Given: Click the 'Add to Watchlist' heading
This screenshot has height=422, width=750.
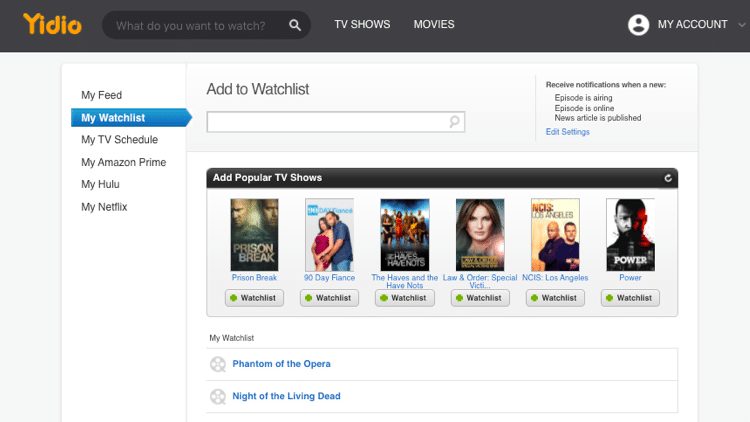Looking at the screenshot, I should (x=258, y=89).
